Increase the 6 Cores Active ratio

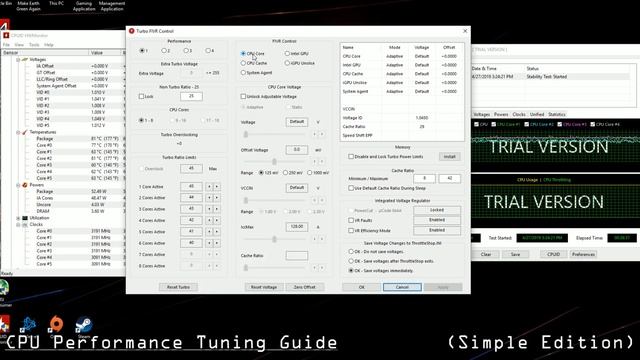tap(217, 243)
